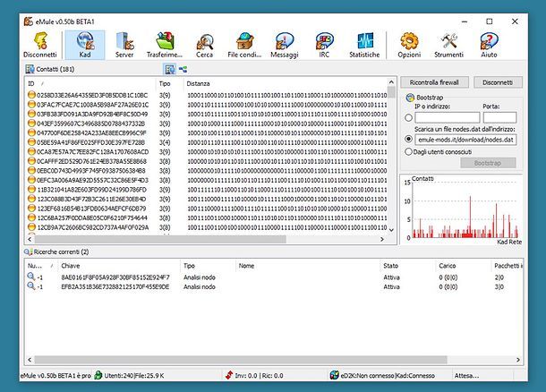Sort searches by Chiave column
This screenshot has height=392, width=546.
tap(119, 266)
